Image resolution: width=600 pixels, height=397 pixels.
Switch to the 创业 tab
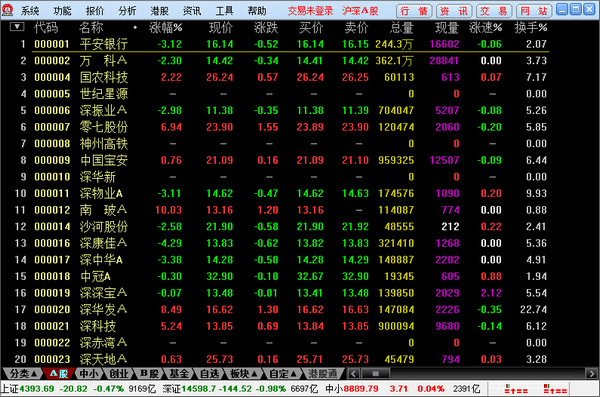(x=119, y=373)
